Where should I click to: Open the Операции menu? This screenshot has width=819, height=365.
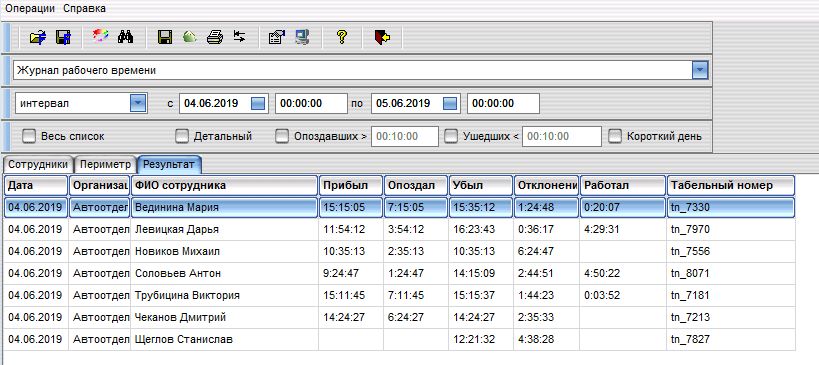(x=30, y=8)
